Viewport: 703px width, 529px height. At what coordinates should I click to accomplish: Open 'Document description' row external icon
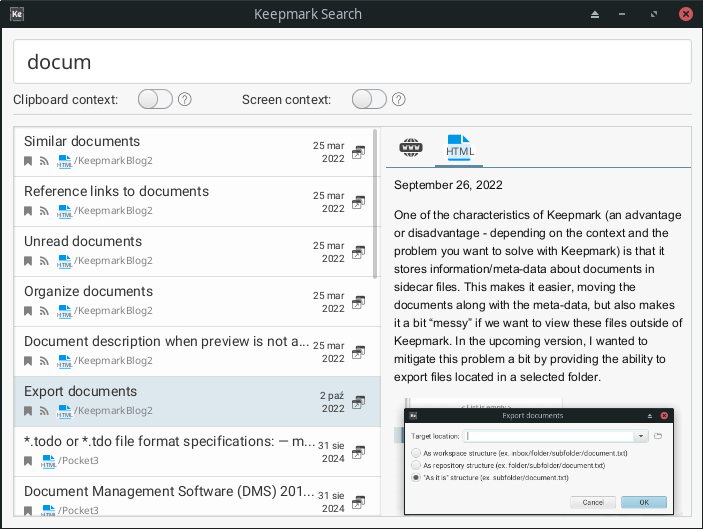click(358, 352)
